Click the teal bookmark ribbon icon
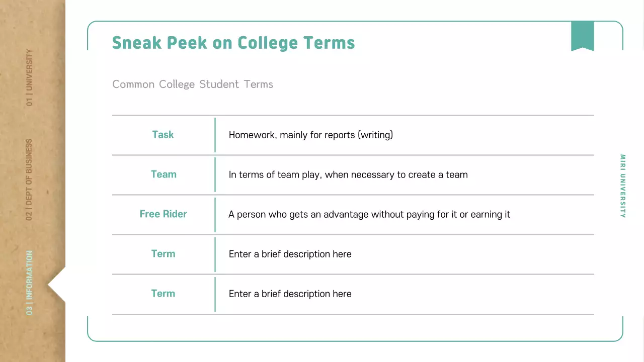 pos(582,36)
